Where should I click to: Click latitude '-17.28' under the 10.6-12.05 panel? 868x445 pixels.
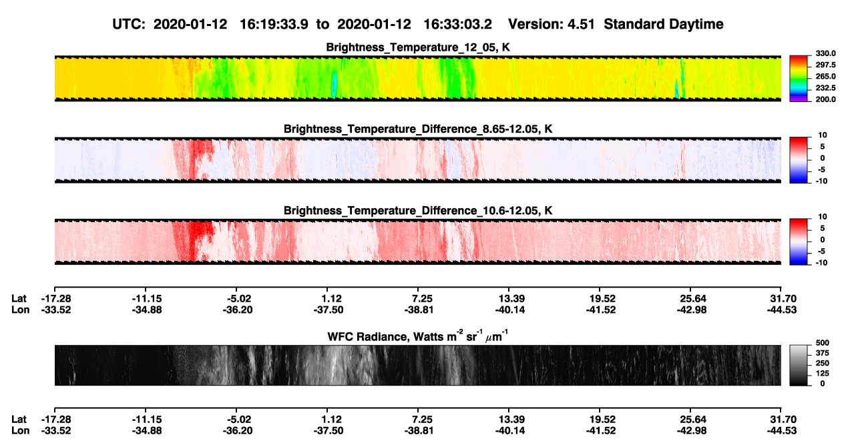click(57, 298)
